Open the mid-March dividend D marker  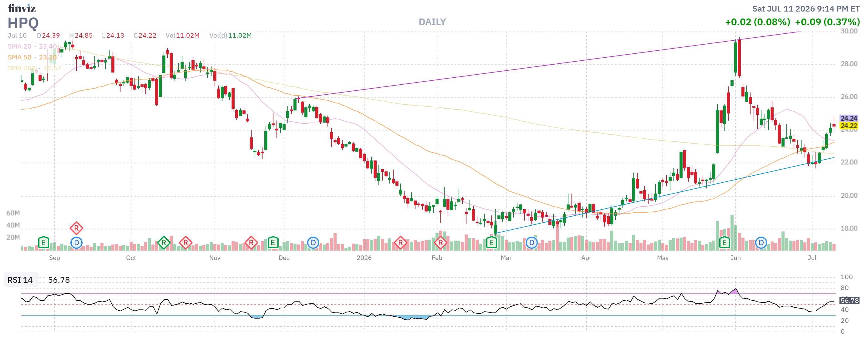point(531,242)
